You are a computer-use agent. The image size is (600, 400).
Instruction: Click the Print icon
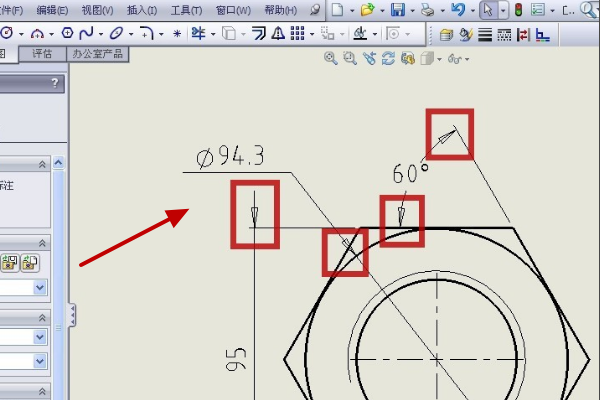click(427, 10)
